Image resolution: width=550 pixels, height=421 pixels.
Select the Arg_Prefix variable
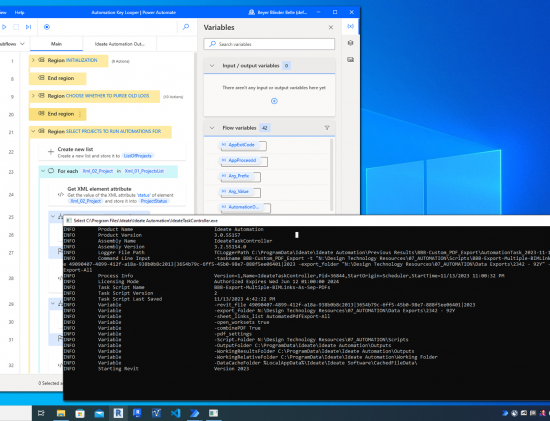(239, 176)
